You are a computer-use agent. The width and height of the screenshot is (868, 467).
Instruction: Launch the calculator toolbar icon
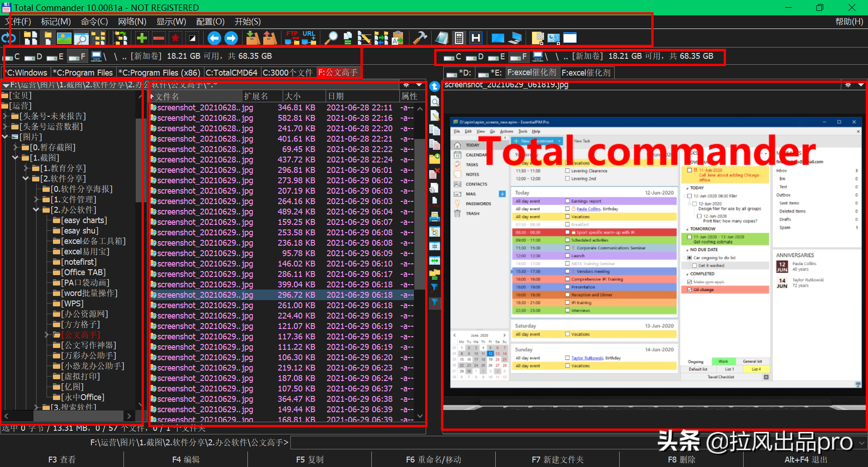point(459,38)
